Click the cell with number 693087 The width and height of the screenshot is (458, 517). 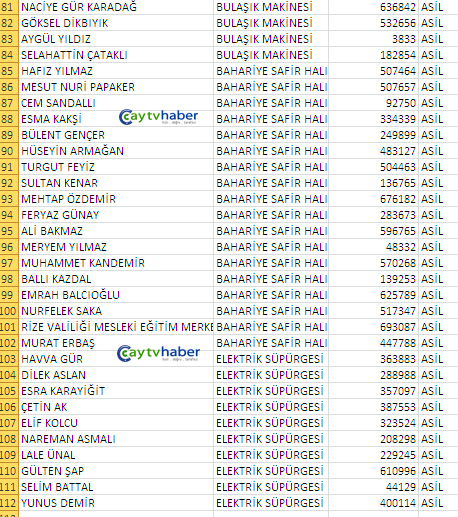373,327
